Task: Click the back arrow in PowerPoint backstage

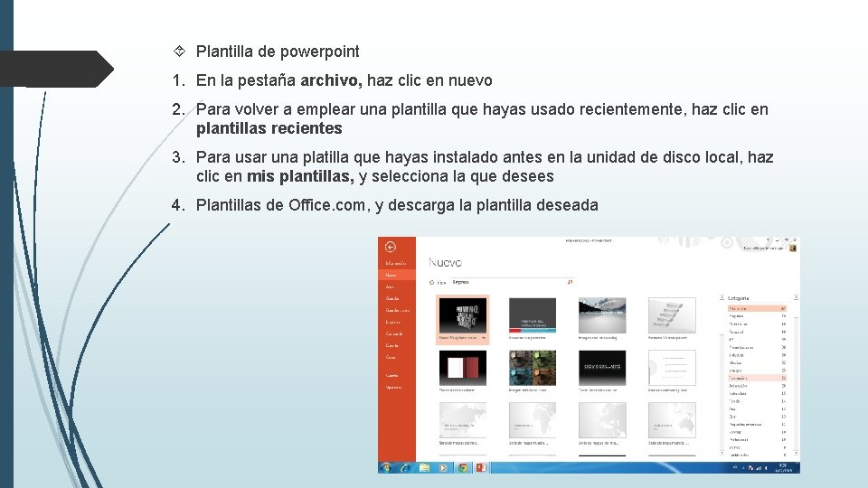Action: click(391, 247)
